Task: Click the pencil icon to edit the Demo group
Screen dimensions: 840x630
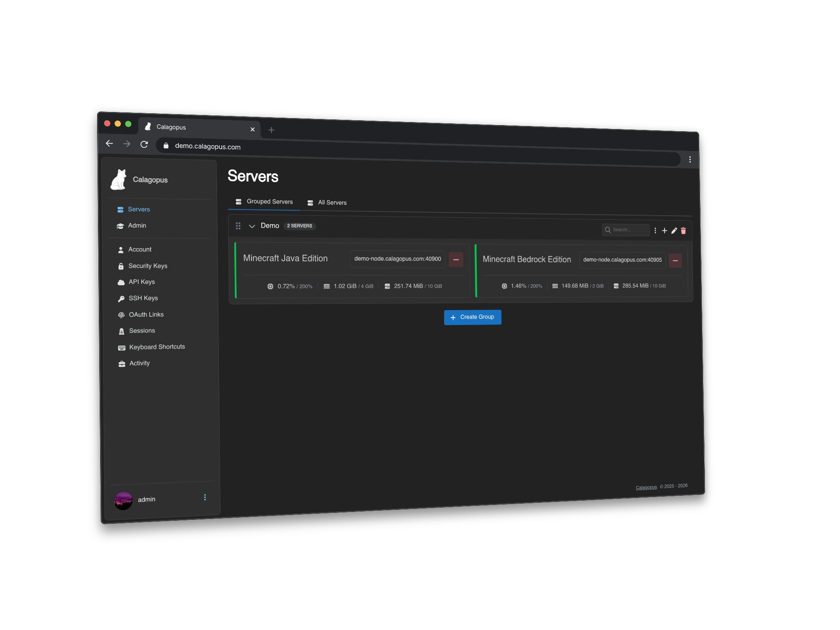Action: click(673, 231)
